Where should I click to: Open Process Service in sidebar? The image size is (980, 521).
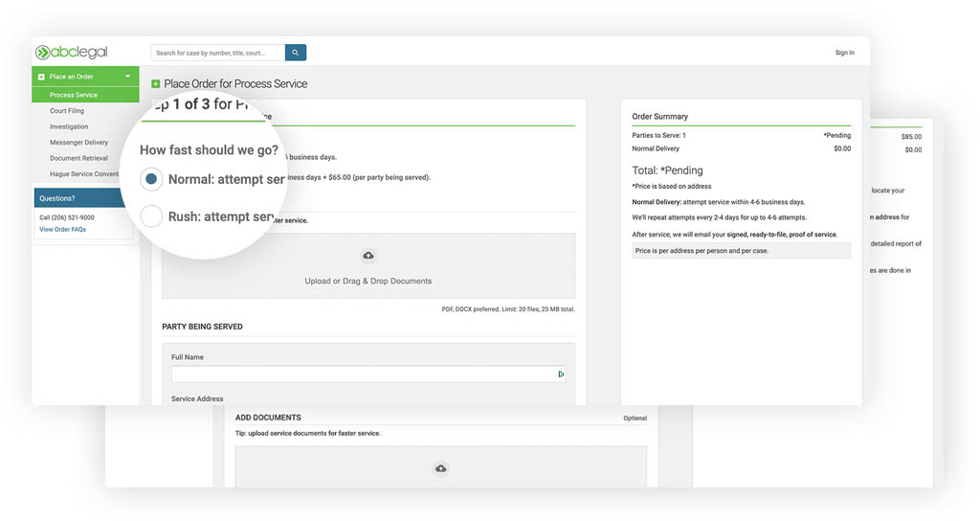(74, 95)
